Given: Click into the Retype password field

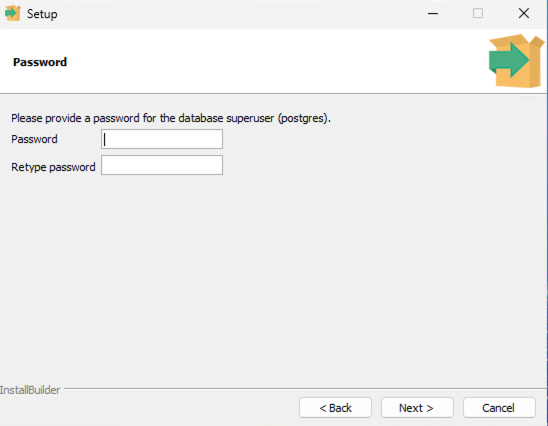Looking at the screenshot, I should (162, 165).
